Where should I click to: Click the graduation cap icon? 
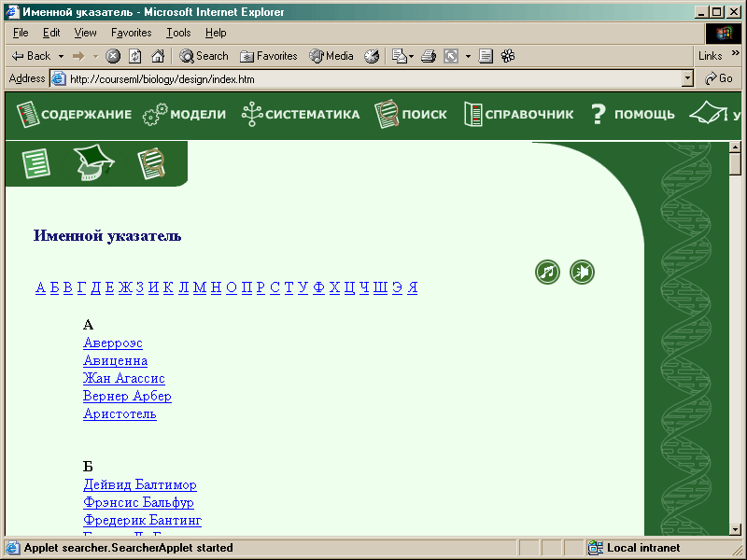(94, 163)
